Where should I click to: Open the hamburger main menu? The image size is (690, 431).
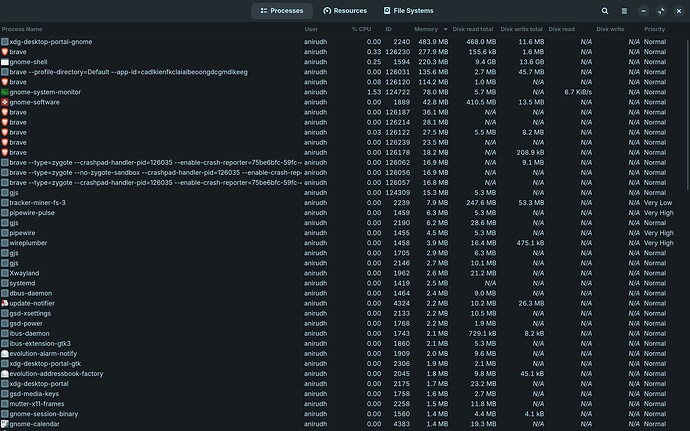coord(624,11)
